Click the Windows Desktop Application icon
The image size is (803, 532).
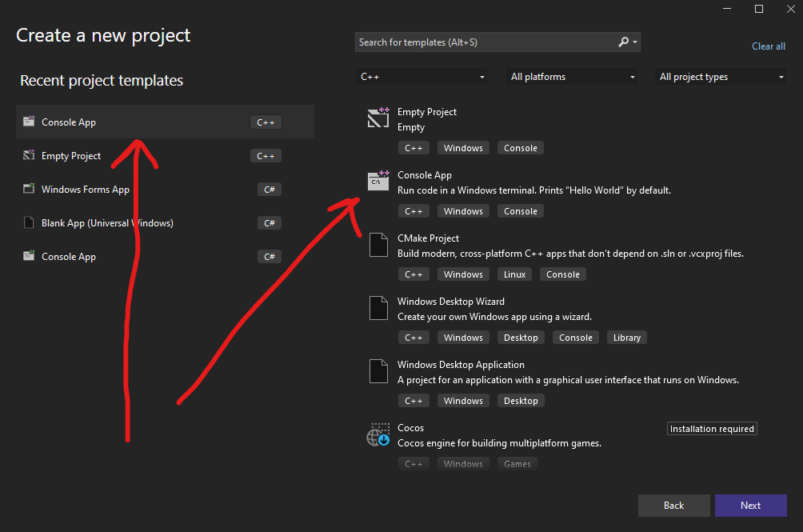378,371
